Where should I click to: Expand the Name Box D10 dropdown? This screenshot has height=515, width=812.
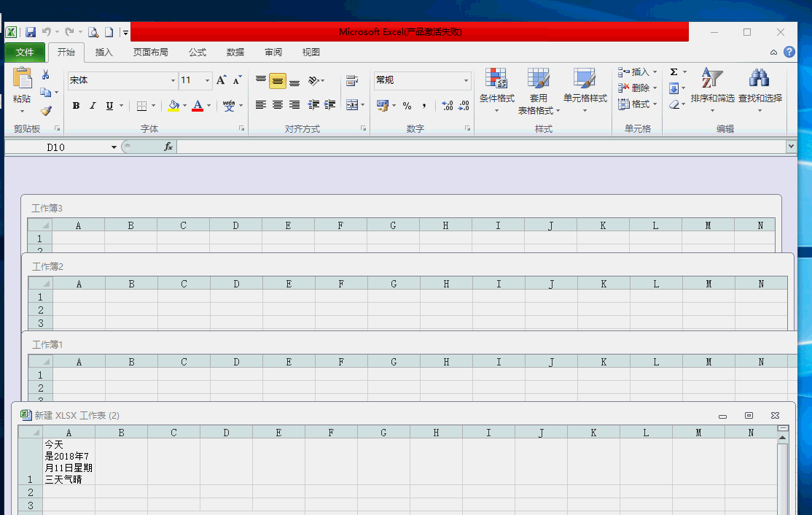point(114,147)
